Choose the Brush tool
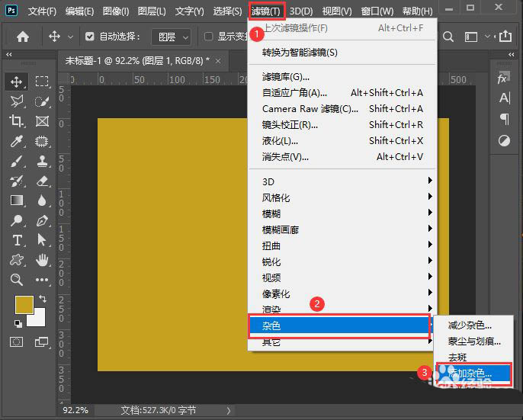This screenshot has width=523, height=420. tap(16, 161)
